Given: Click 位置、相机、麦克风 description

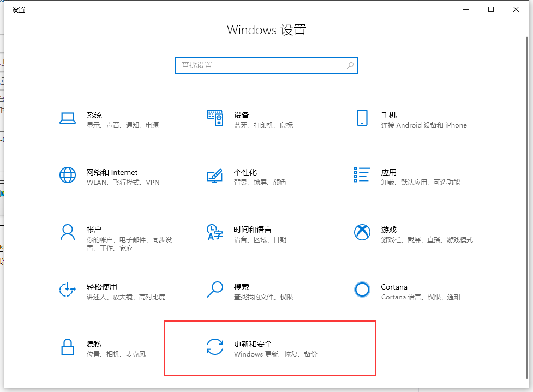Looking at the screenshot, I should pyautogui.click(x=116, y=354).
